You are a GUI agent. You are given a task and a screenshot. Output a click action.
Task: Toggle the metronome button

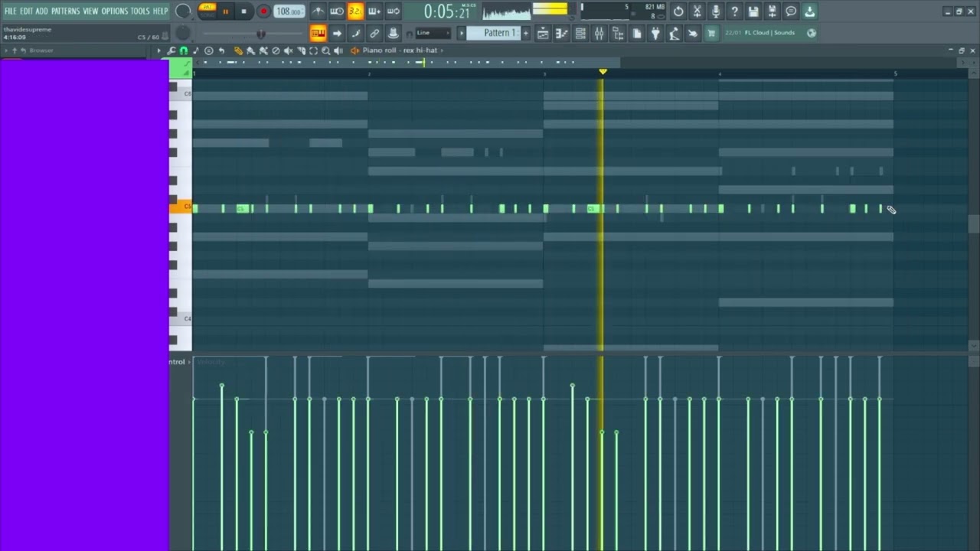click(318, 11)
